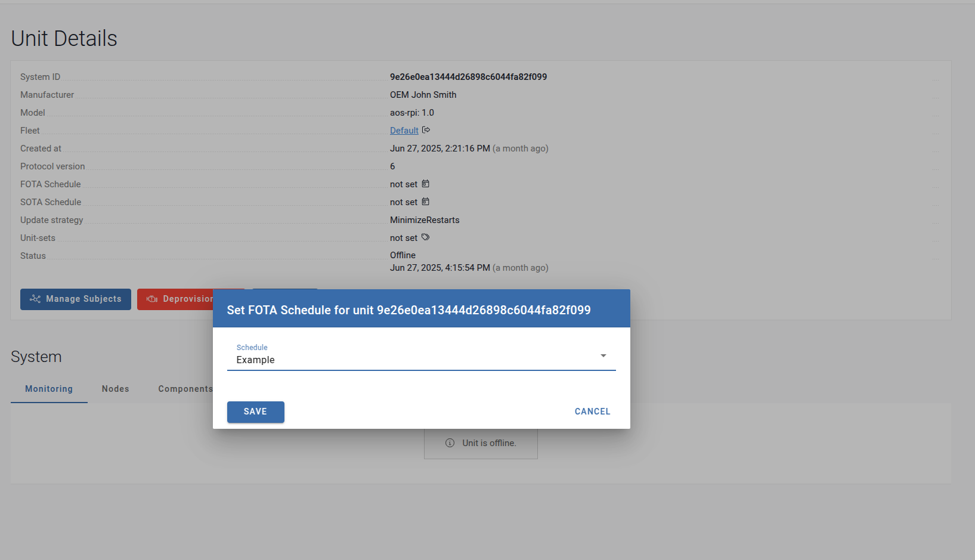The width and height of the screenshot is (975, 560).
Task: Open the Components tab
Action: 185,389
